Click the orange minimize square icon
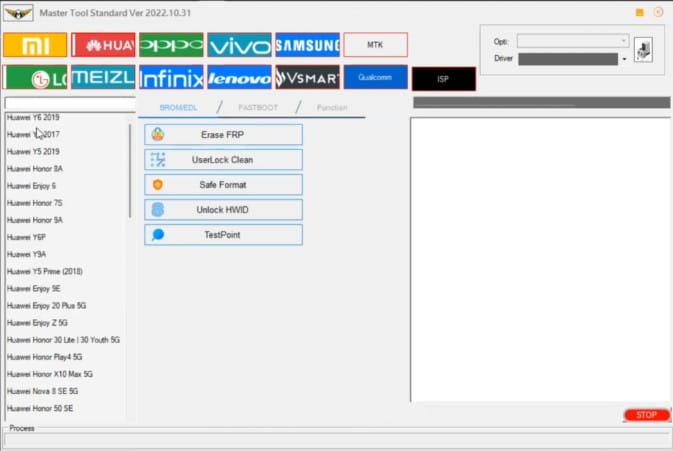 click(x=640, y=12)
